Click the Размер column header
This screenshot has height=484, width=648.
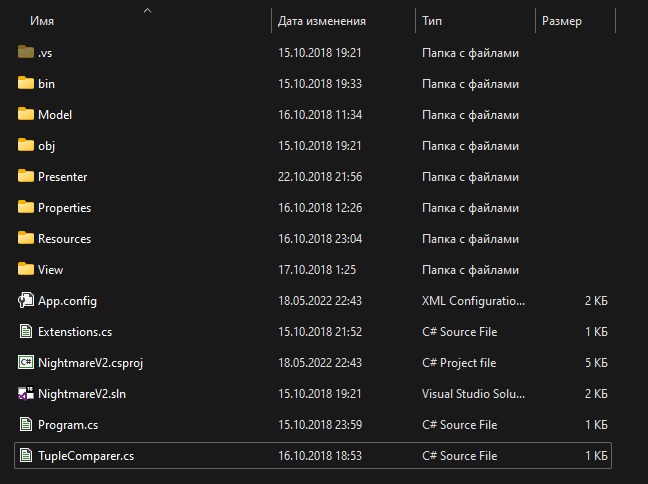coord(561,21)
